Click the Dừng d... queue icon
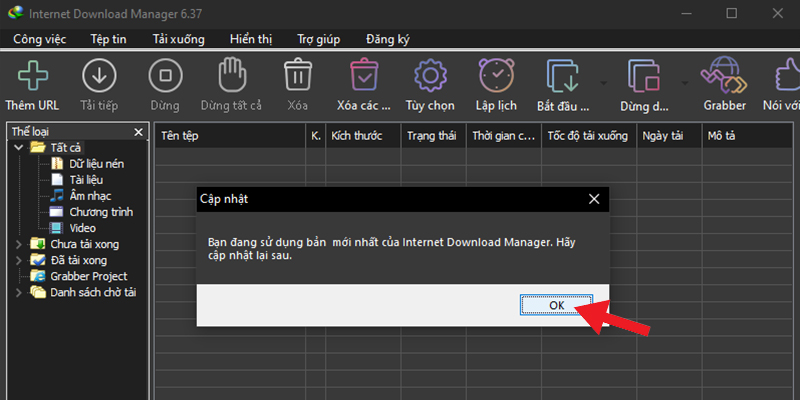The image size is (800, 400). 644,76
